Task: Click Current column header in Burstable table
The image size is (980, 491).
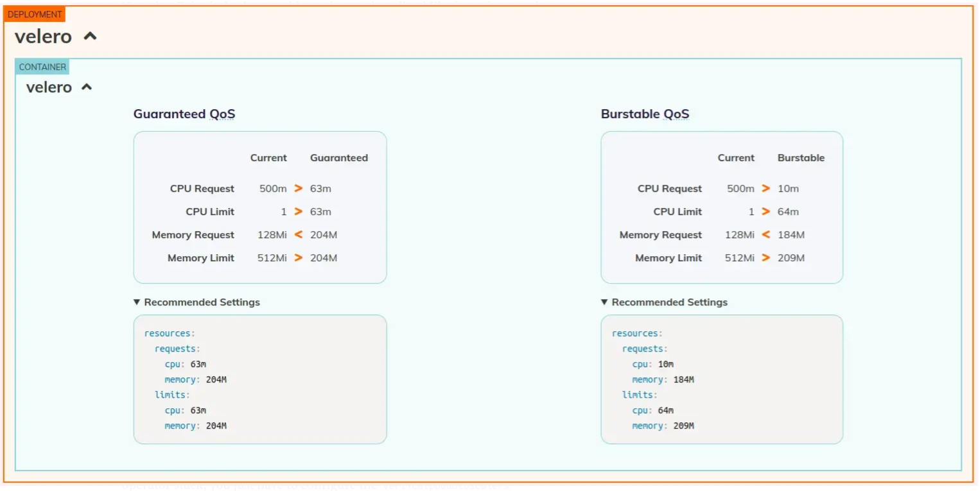Action: [x=736, y=158]
